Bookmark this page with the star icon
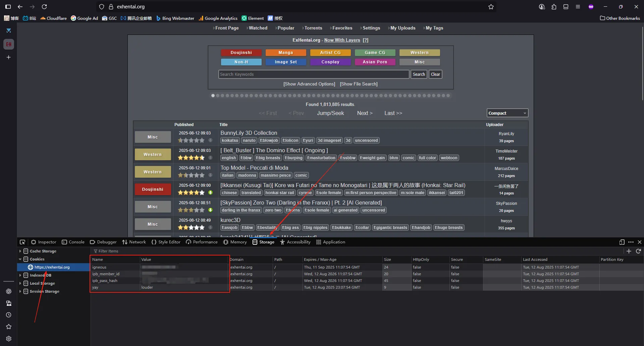This screenshot has width=644, height=346. coord(491,7)
